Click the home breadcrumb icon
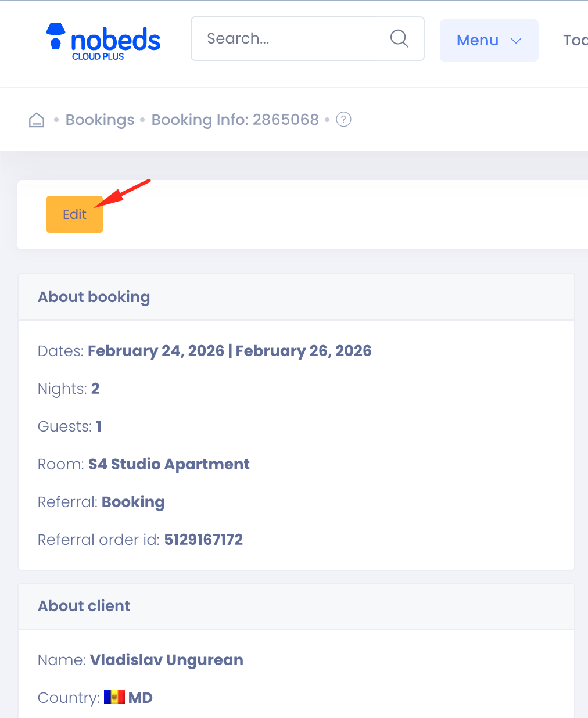The image size is (588, 718). click(36, 120)
